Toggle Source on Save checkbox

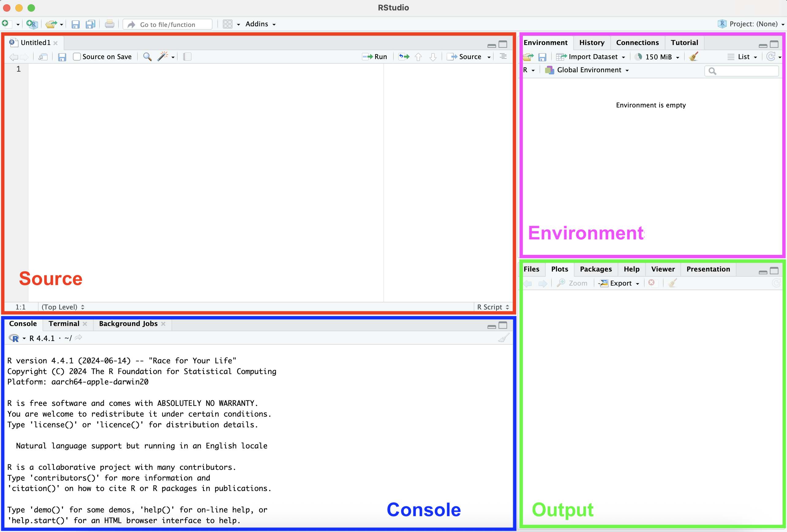[77, 57]
